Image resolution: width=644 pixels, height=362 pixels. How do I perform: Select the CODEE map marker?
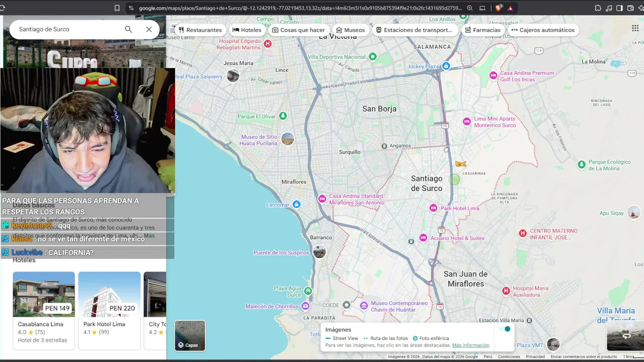pos(346,305)
